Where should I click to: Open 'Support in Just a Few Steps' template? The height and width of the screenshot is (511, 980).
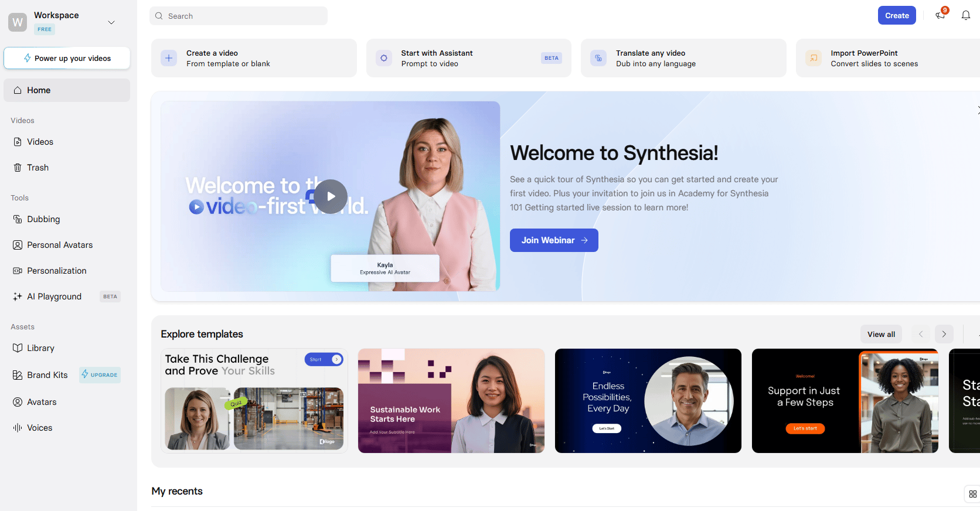[845, 401]
